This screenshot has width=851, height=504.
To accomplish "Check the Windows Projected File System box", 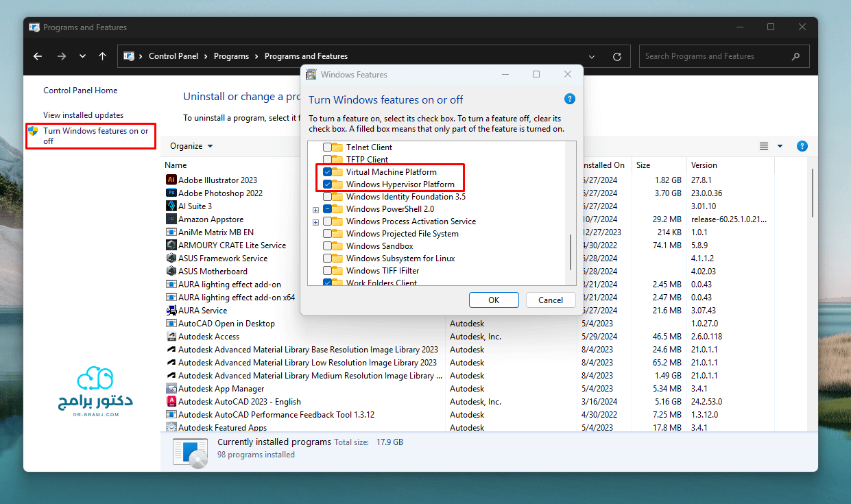I will point(327,233).
